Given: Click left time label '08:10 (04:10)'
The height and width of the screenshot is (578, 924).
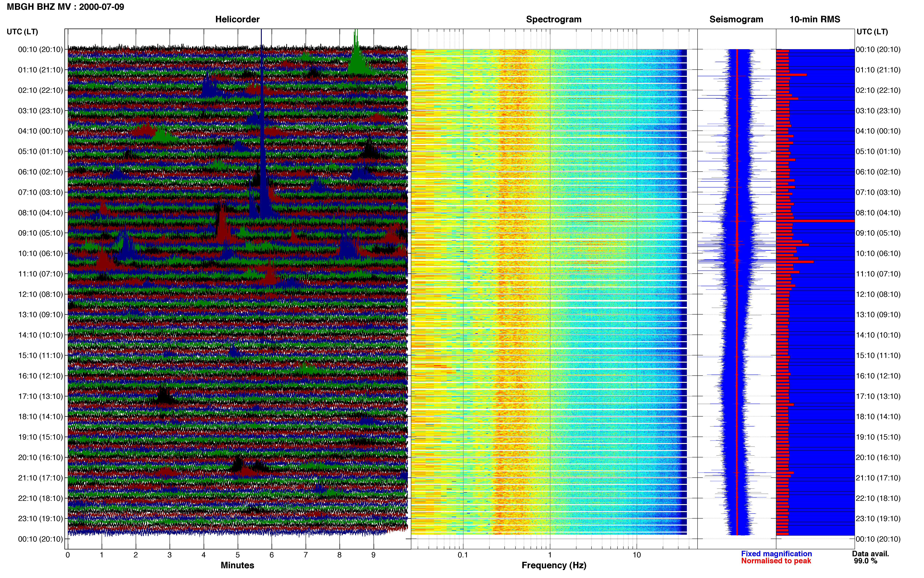Looking at the screenshot, I should click(x=41, y=212).
